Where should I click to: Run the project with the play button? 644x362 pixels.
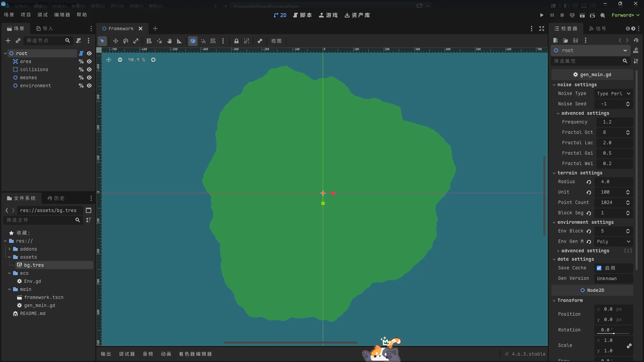coord(542,15)
